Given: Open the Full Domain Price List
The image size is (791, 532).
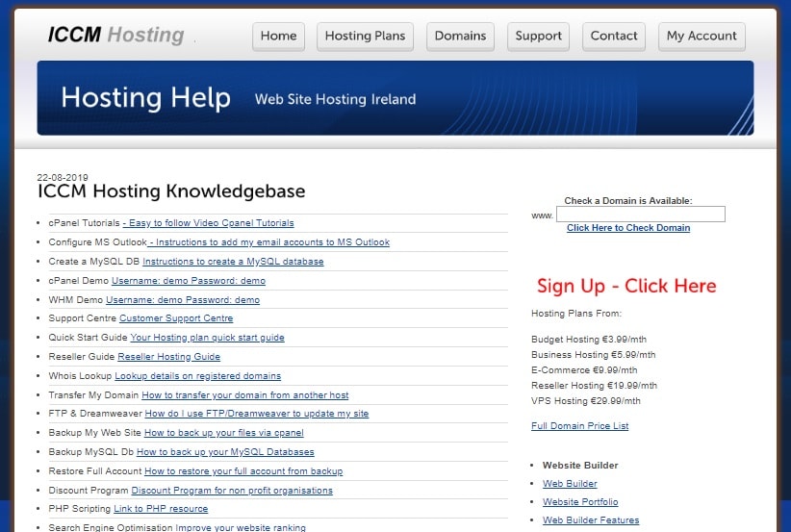Looking at the screenshot, I should (579, 425).
